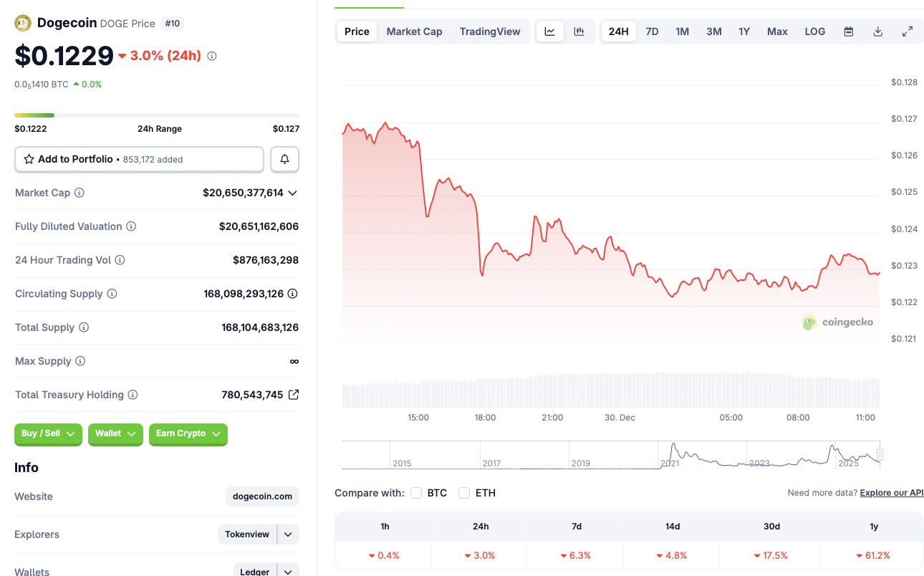Click the 24h Range progress bar
The width and height of the screenshot is (924, 576).
coord(157,115)
